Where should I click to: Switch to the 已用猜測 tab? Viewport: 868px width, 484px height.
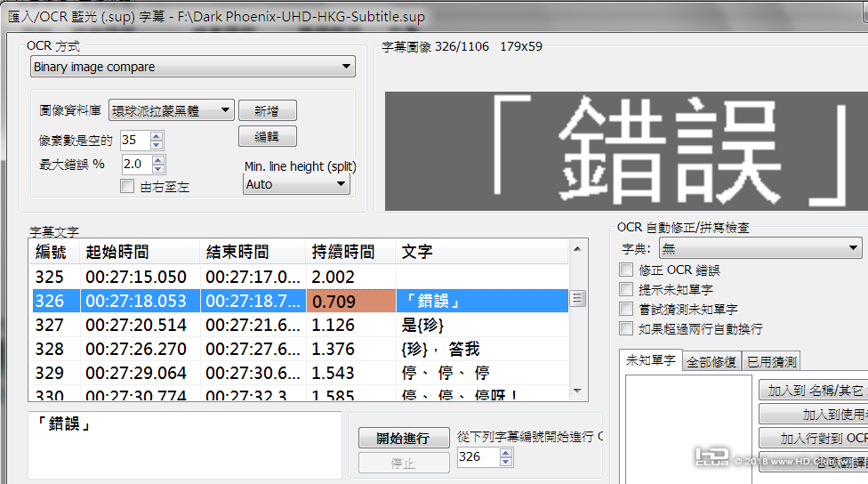[x=771, y=362]
